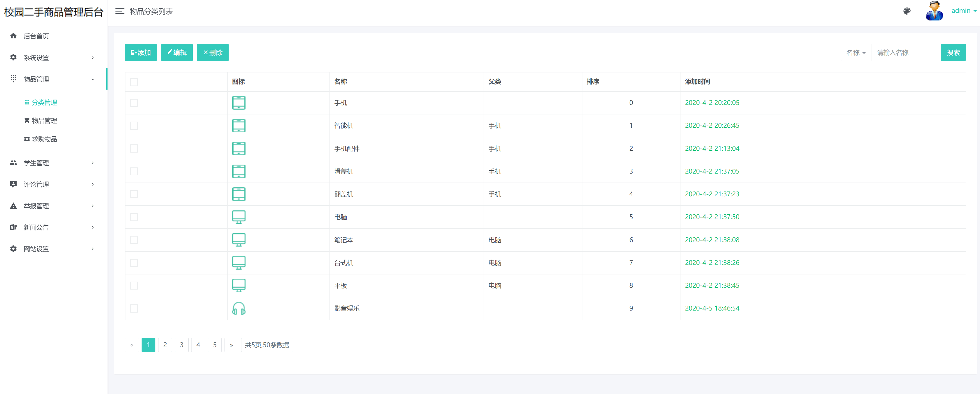The image size is (980, 394).
Task: Check the box for the 滑盖机 row
Action: (x=134, y=171)
